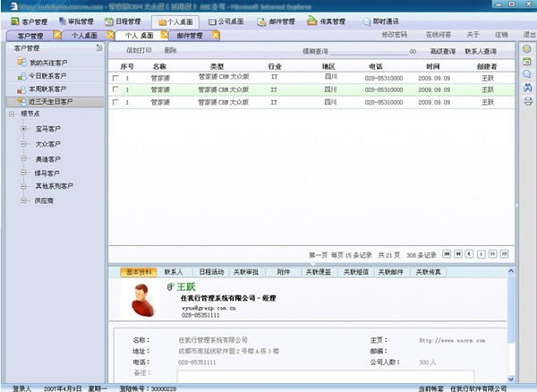Tick the checkbox of the first customer row

tap(115, 79)
